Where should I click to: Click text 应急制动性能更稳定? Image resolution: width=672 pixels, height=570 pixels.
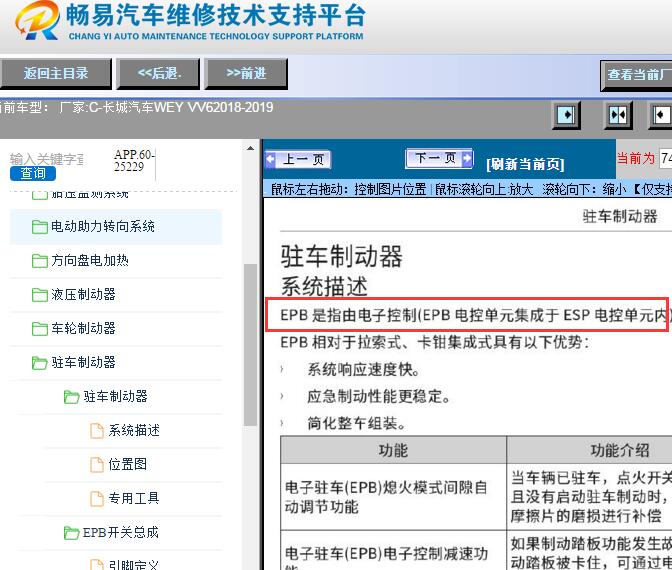tap(379, 396)
